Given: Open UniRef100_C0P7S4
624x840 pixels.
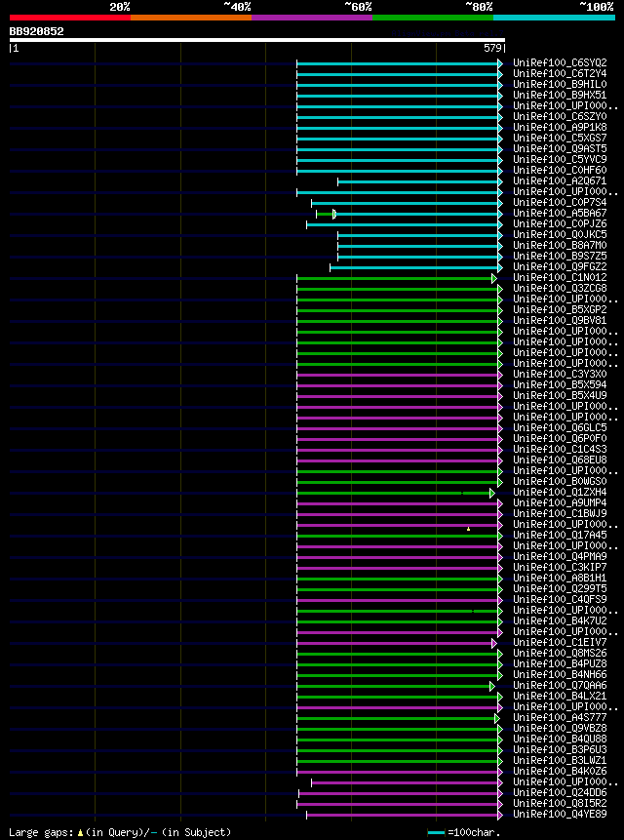Looking at the screenshot, I should click(560, 203).
